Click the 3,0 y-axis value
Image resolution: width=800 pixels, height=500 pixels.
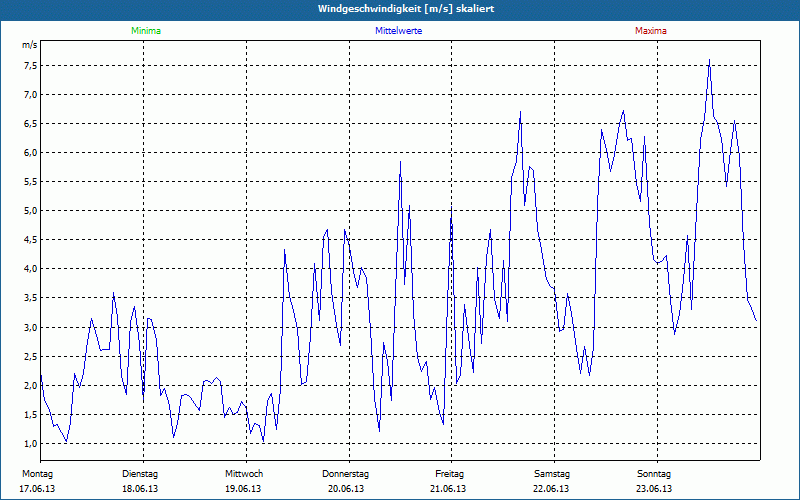(30, 328)
